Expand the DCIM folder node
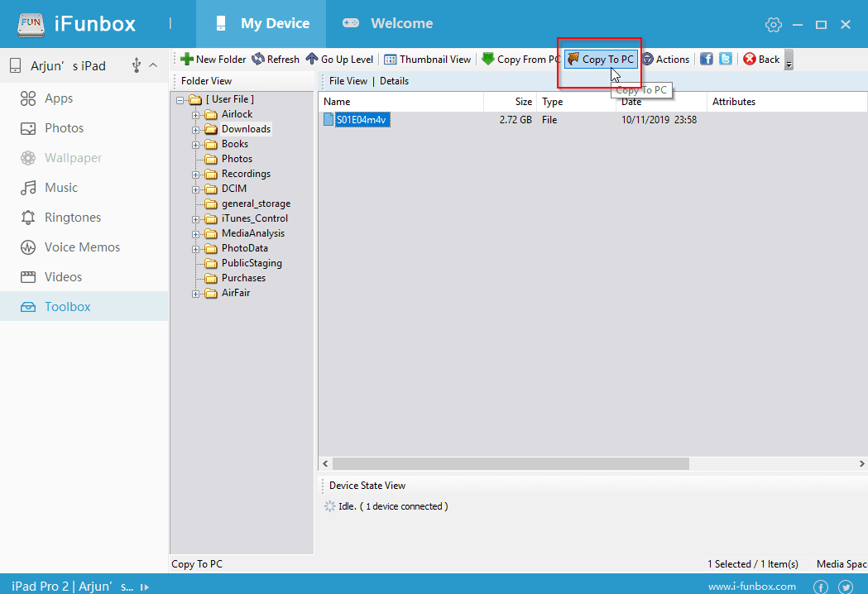Viewport: 868px width, 594px height. point(195,190)
